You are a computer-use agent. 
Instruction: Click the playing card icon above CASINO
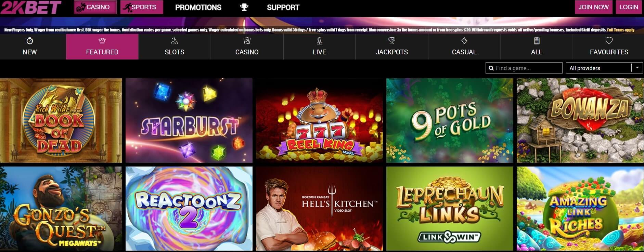[x=247, y=41]
